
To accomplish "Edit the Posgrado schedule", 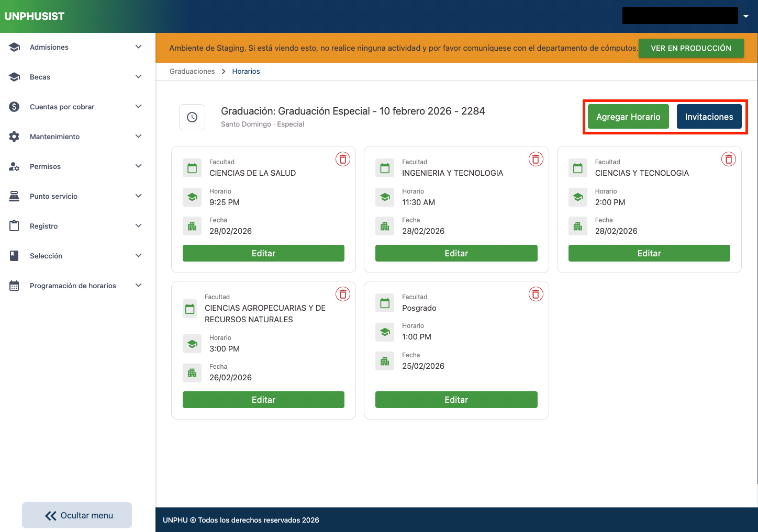I will tap(456, 400).
